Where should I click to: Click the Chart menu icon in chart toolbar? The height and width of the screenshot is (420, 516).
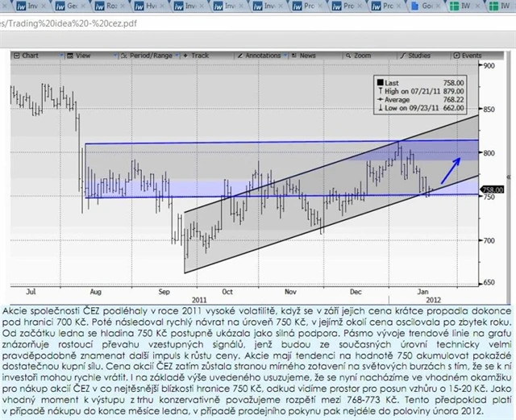tap(17, 56)
